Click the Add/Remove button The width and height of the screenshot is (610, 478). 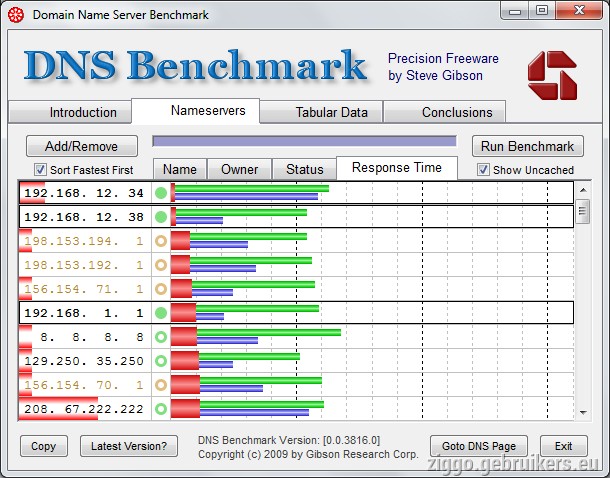click(x=82, y=146)
